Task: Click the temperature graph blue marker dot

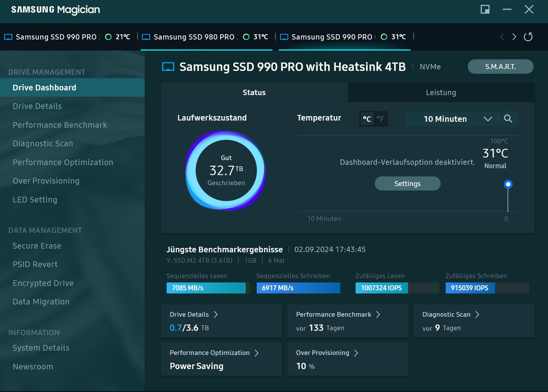Action: click(508, 184)
